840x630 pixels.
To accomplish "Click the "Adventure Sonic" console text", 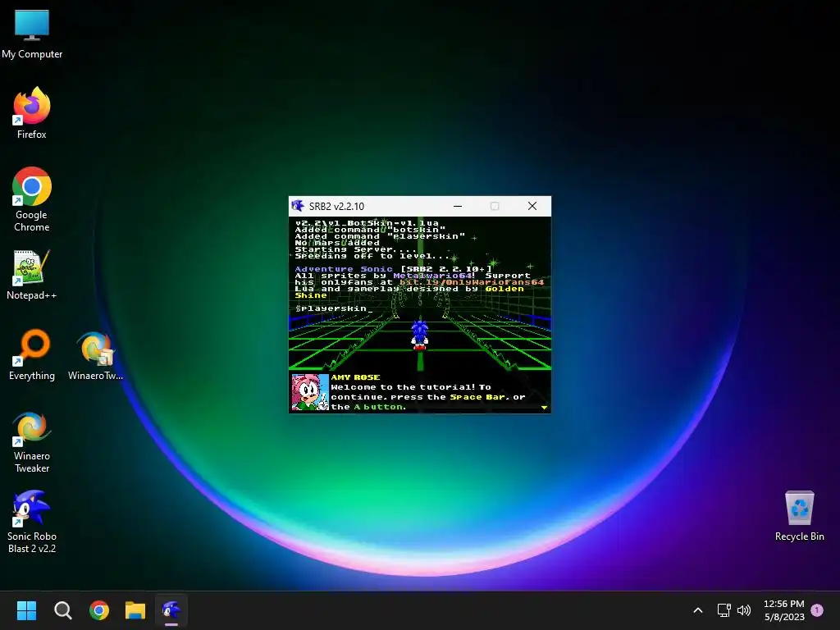I will pos(344,269).
